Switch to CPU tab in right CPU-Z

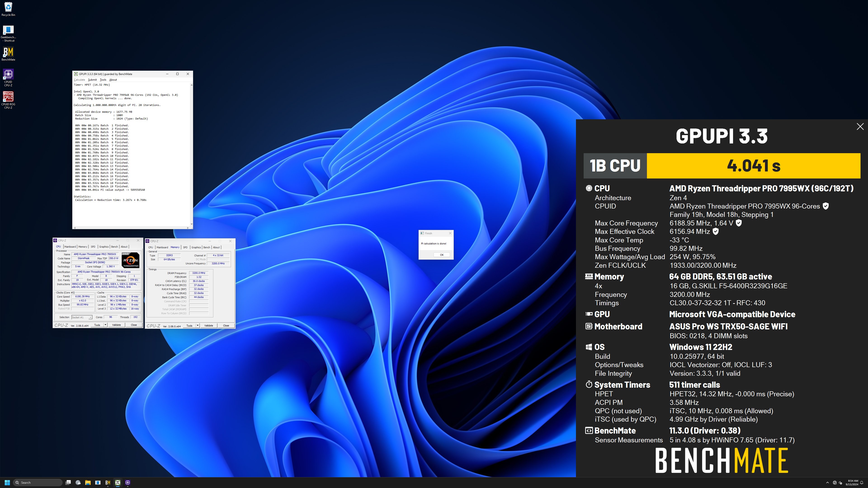click(151, 248)
